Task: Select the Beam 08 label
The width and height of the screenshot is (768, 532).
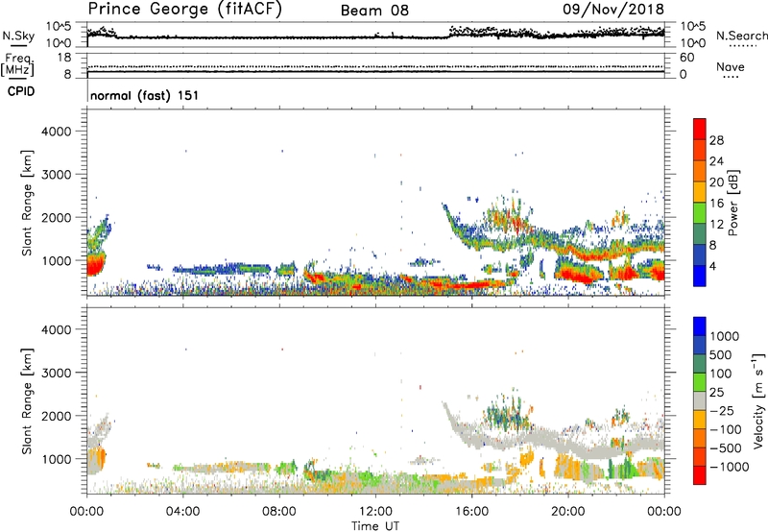Action: 374,11
